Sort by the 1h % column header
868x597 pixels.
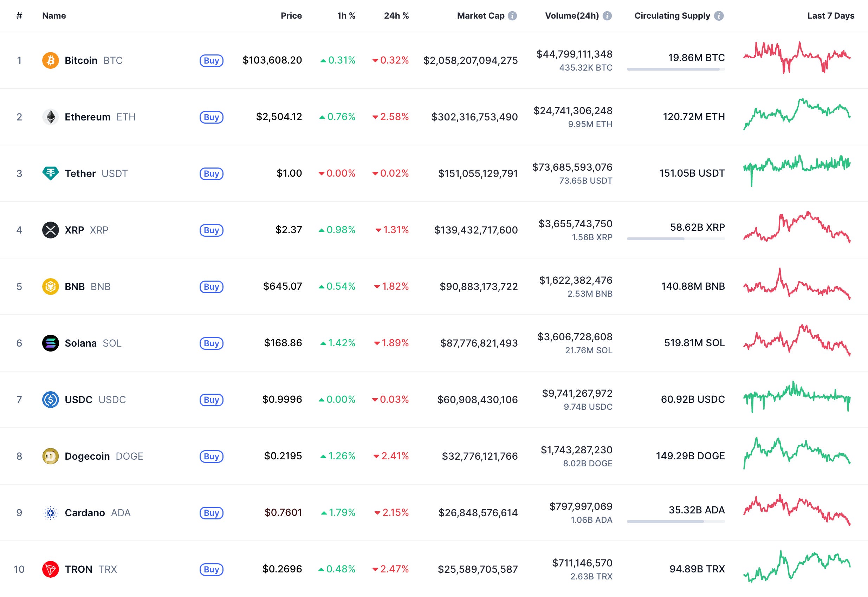tap(346, 16)
